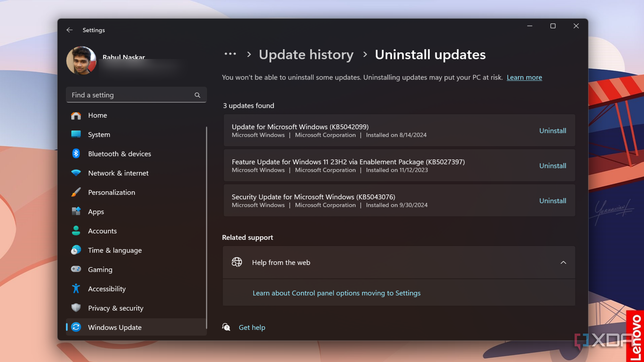
Task: Uninstall security update KB5043076
Action: tap(552, 201)
